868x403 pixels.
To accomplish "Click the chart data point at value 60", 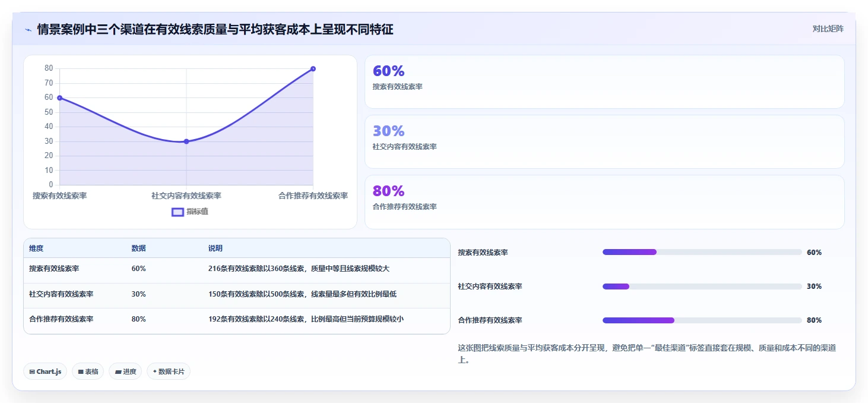I will (x=59, y=97).
